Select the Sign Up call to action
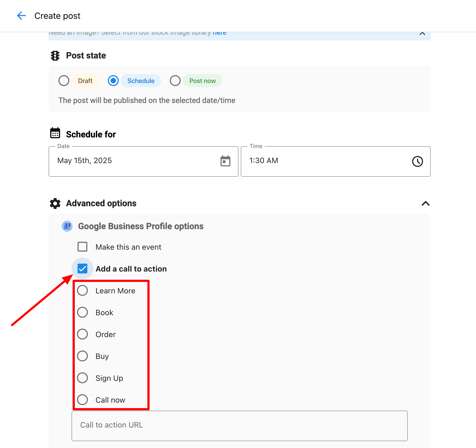 coord(82,378)
